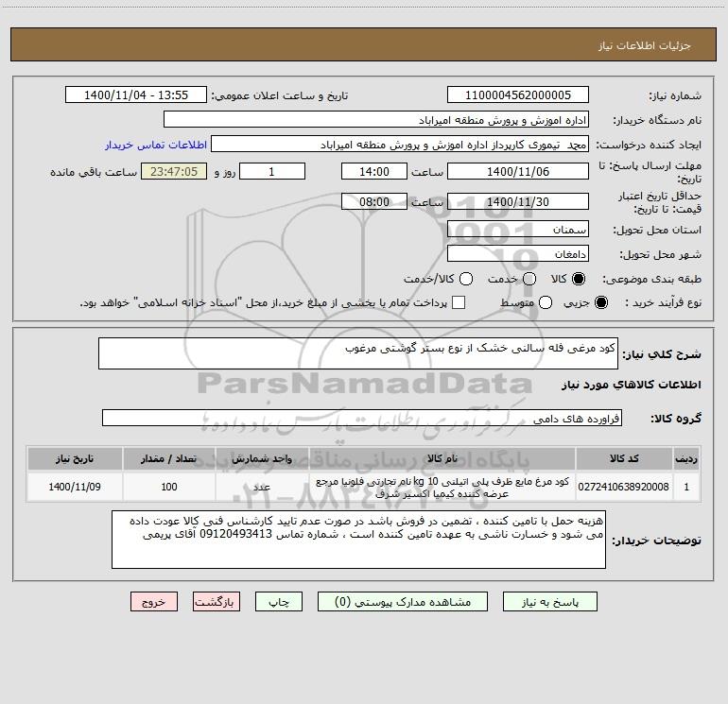Click validity time field 08:00
Image resolution: width=728 pixels, height=704 pixels.
pos(374,201)
